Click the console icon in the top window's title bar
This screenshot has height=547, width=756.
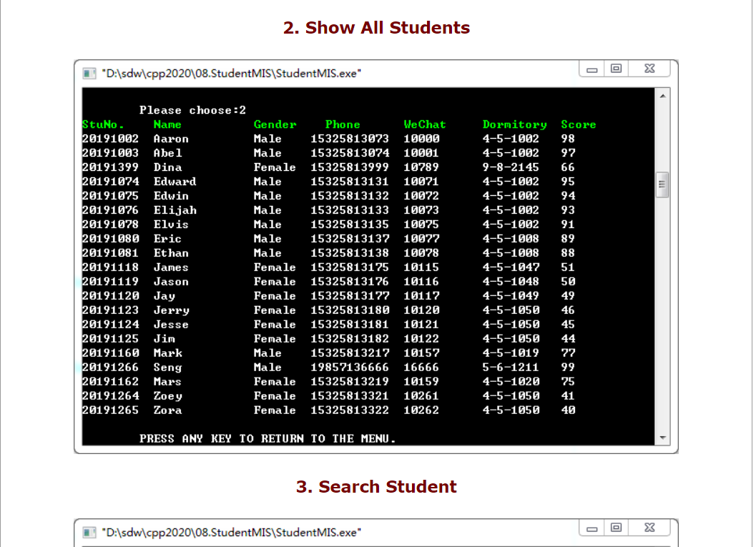89,73
